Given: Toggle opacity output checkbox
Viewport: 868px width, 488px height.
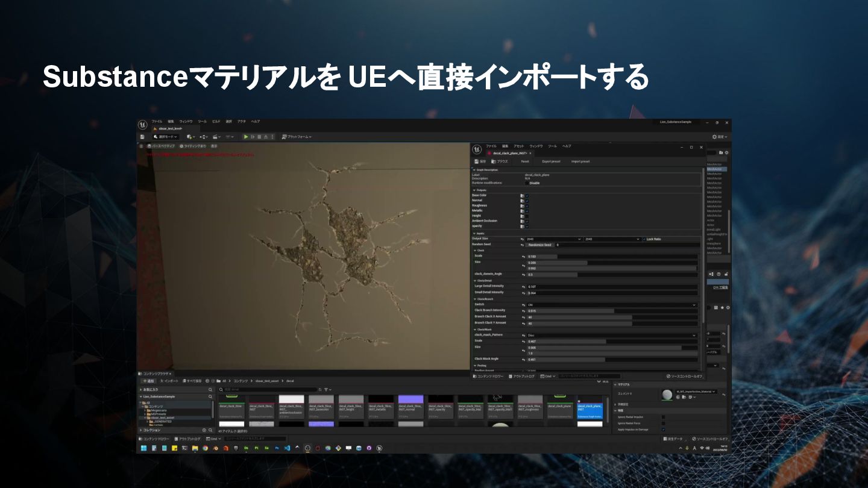Looking at the screenshot, I should (x=527, y=226).
